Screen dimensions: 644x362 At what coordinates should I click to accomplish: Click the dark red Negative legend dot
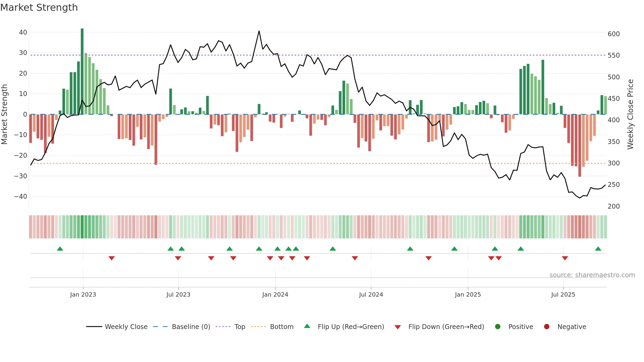(x=547, y=327)
